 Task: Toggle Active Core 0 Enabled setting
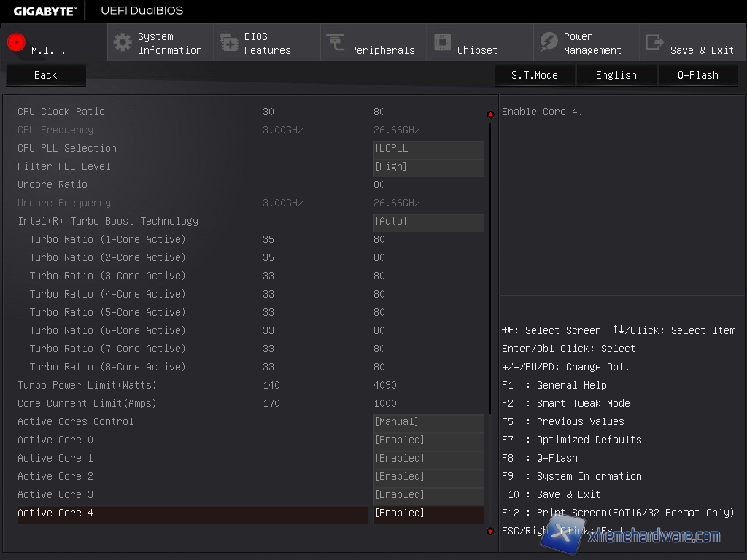point(428,440)
